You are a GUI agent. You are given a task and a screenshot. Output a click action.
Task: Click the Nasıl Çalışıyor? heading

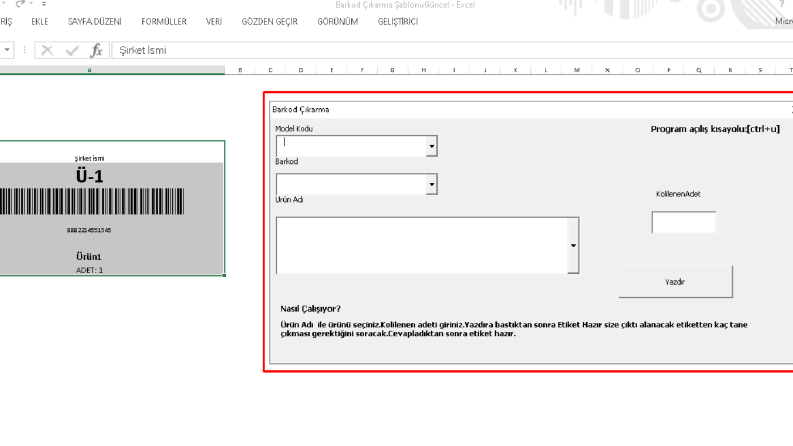click(311, 308)
